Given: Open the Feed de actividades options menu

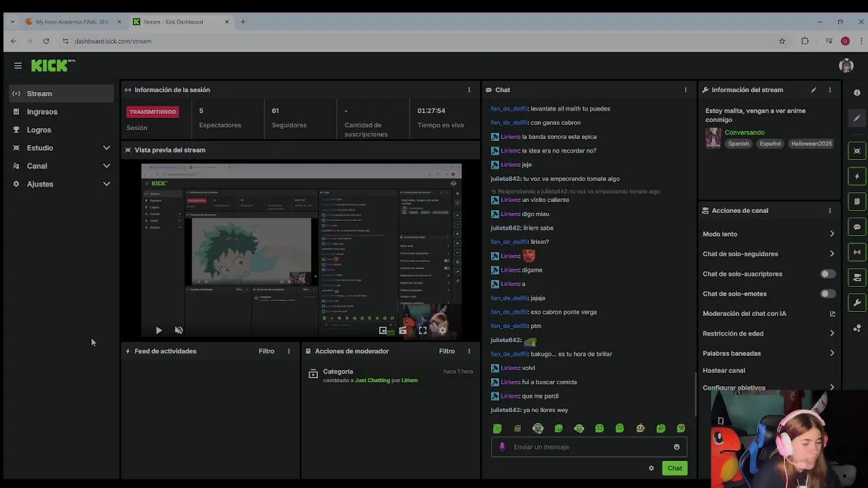Looking at the screenshot, I should [289, 351].
